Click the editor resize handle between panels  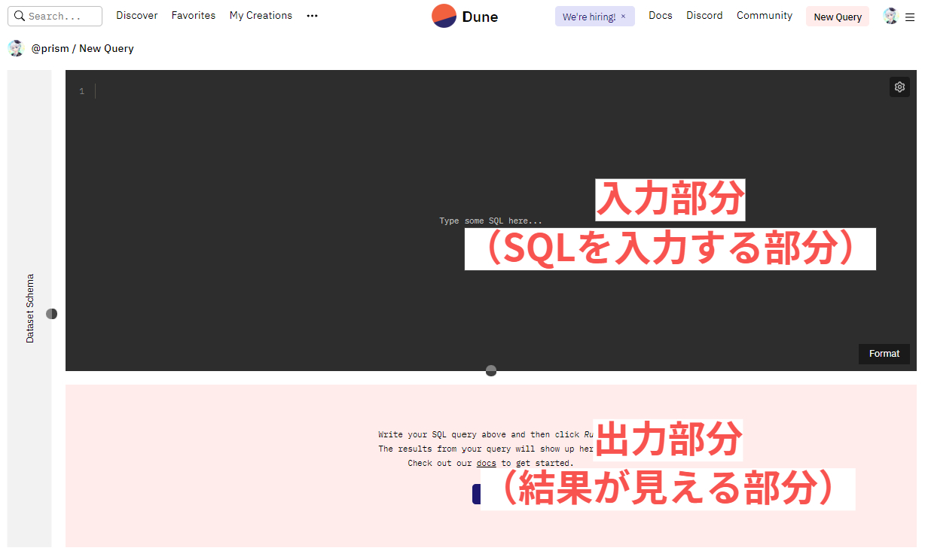click(x=490, y=370)
